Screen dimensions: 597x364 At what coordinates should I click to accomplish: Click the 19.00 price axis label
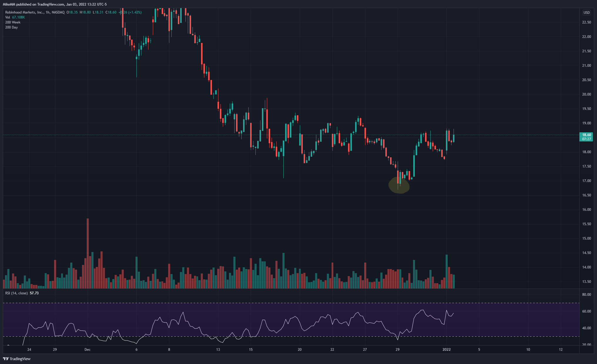click(586, 123)
